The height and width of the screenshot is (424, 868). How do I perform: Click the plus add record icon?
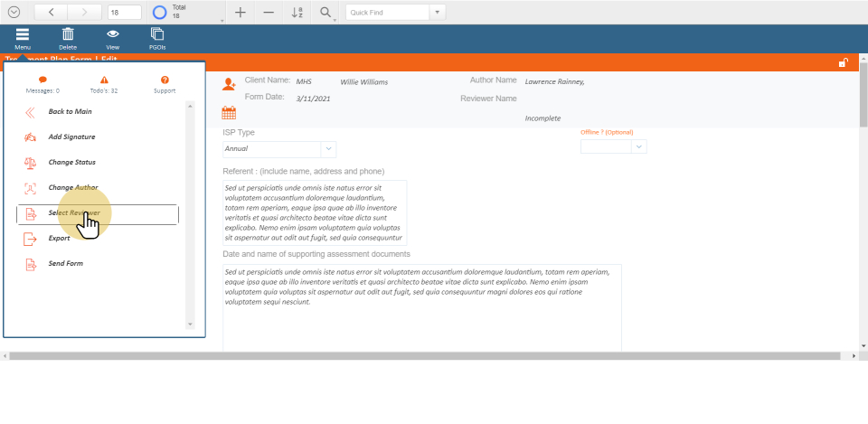tap(240, 13)
